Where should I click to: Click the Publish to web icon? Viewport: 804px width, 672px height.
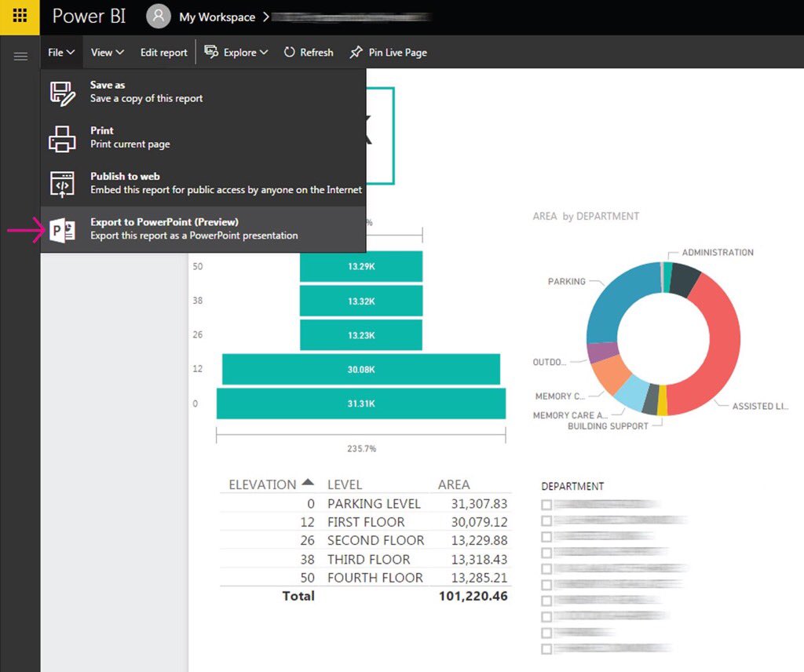(x=62, y=184)
